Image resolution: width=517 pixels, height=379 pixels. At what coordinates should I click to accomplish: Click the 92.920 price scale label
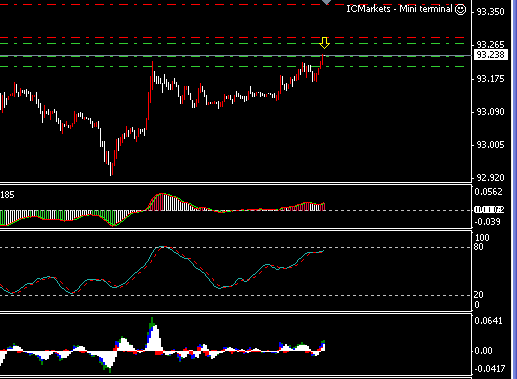tap(490, 178)
